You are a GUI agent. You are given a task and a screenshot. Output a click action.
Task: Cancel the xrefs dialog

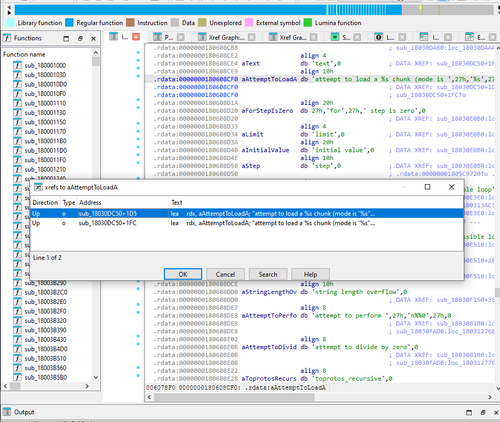click(225, 274)
